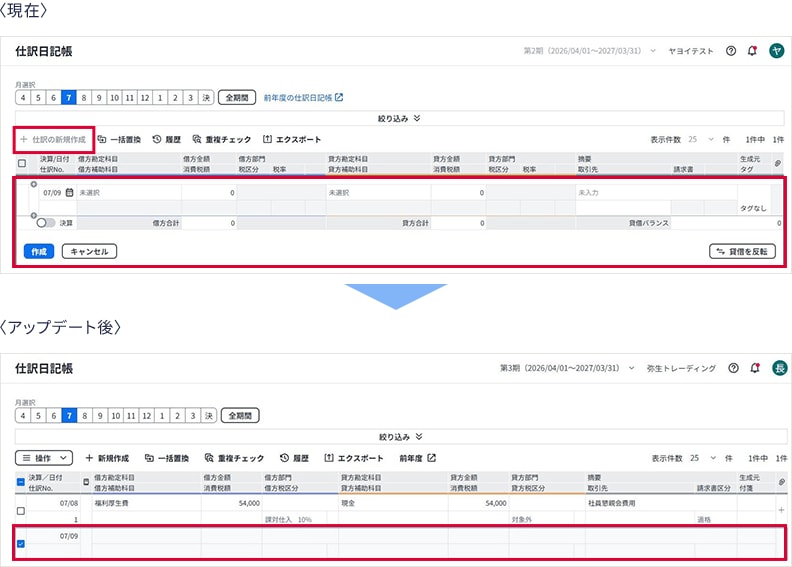Open the 第3期 fiscal period dropdown
The height and width of the screenshot is (567, 792).
pos(567,368)
